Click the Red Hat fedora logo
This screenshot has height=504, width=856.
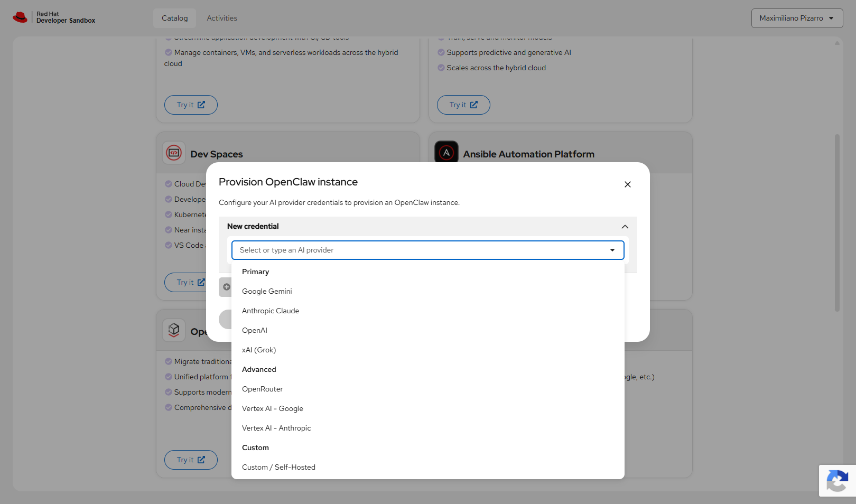click(20, 17)
